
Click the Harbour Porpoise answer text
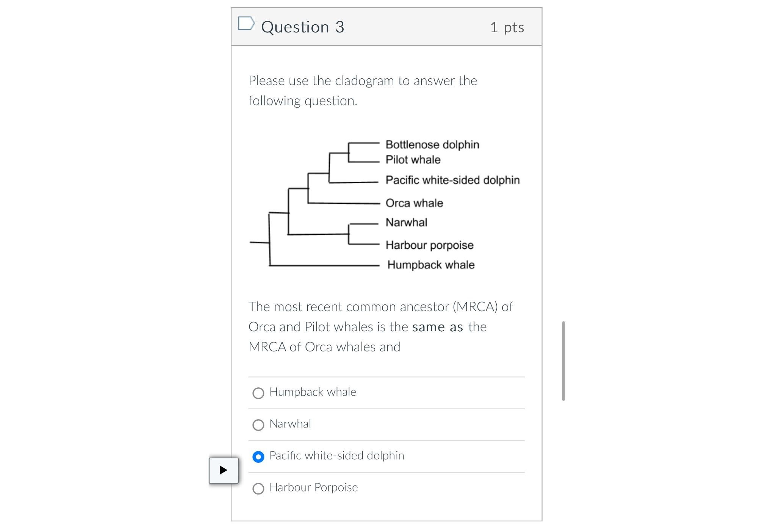[x=313, y=488]
